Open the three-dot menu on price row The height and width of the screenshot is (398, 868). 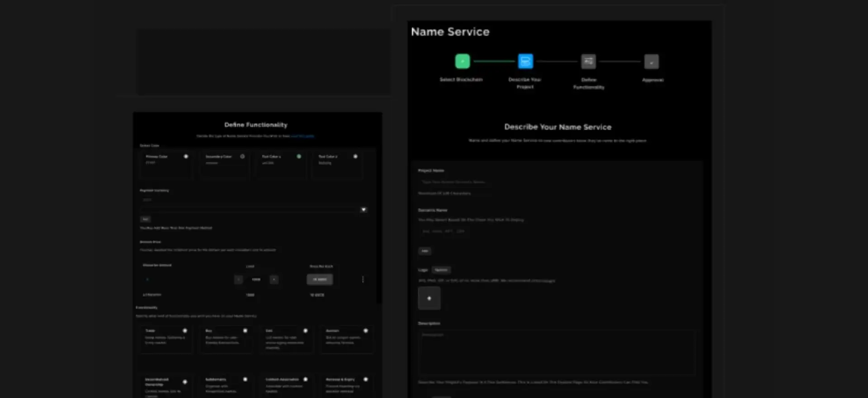(x=363, y=279)
